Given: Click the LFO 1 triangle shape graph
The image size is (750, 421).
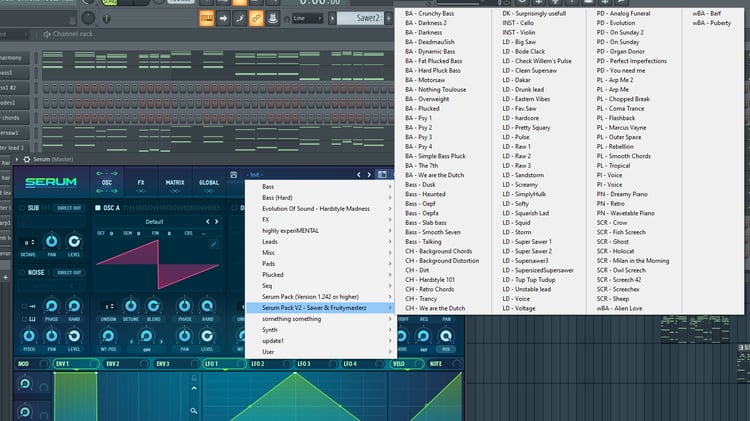Looking at the screenshot, I should point(295,397).
